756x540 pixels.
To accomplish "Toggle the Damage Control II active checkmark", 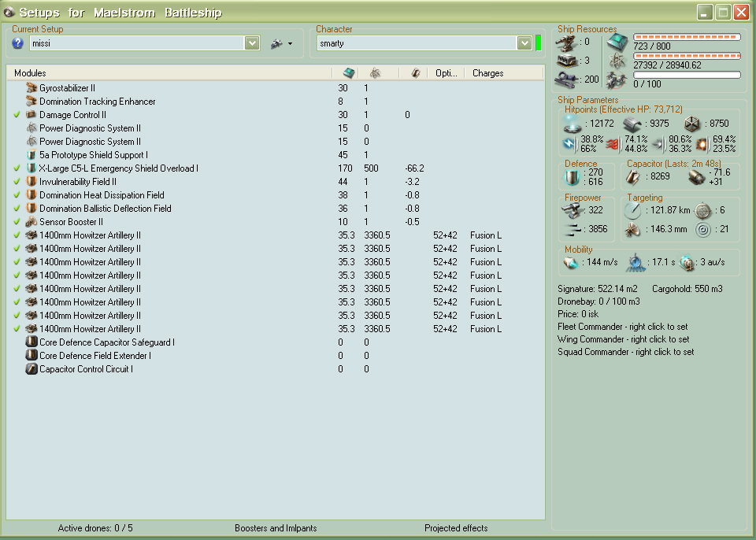I will coord(17,115).
